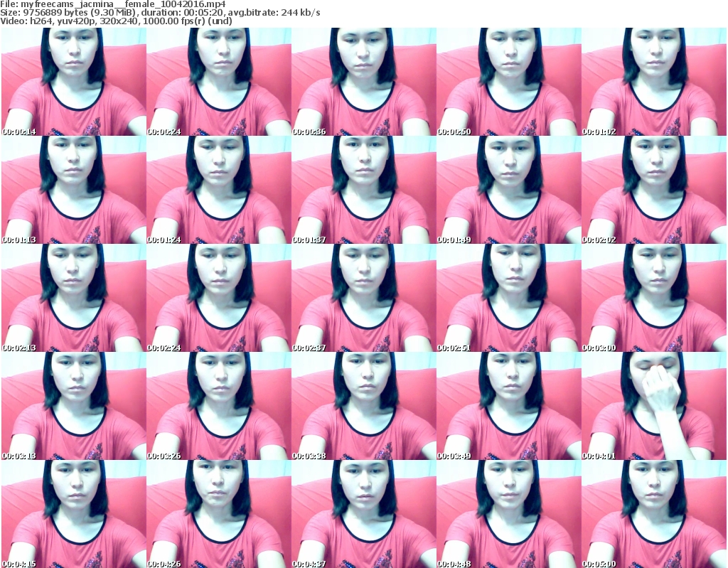Open the thumbnail marked 00:01:02

(x=653, y=82)
